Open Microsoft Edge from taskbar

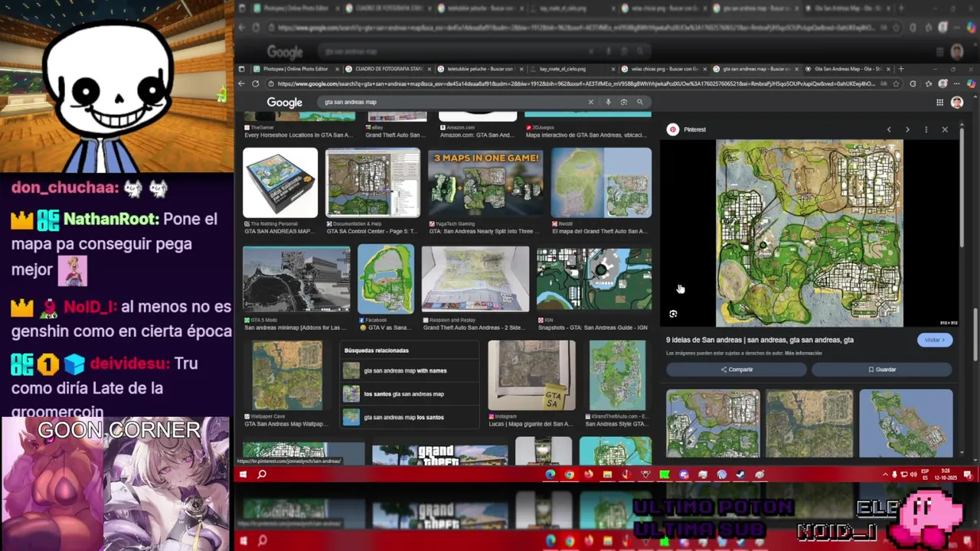pyautogui.click(x=550, y=474)
